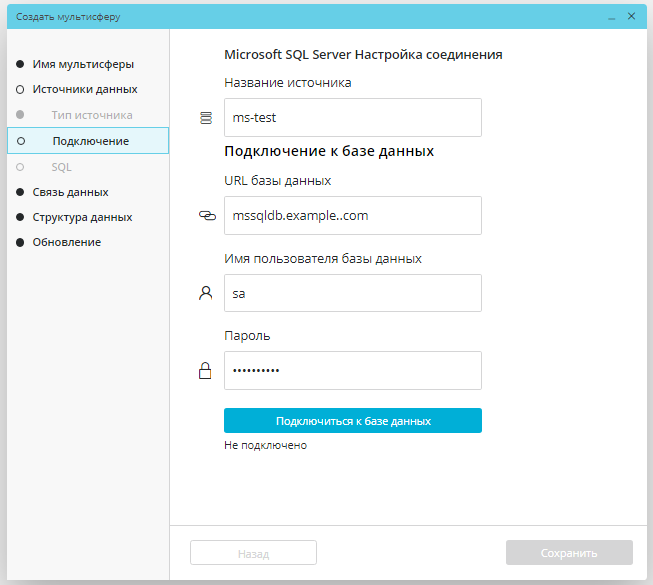Screen dimensions: 653x585
Task: Click the hollow bullet next to Источники данных
Action: click(x=20, y=90)
